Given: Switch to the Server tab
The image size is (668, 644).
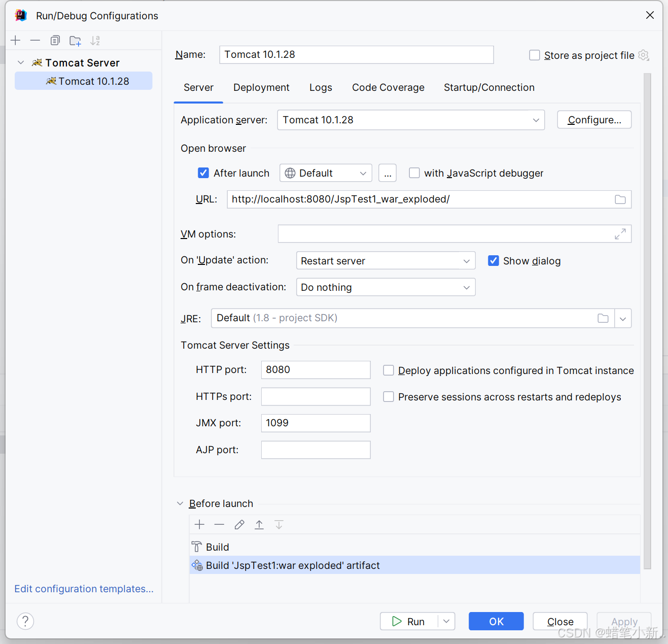Looking at the screenshot, I should tap(198, 87).
